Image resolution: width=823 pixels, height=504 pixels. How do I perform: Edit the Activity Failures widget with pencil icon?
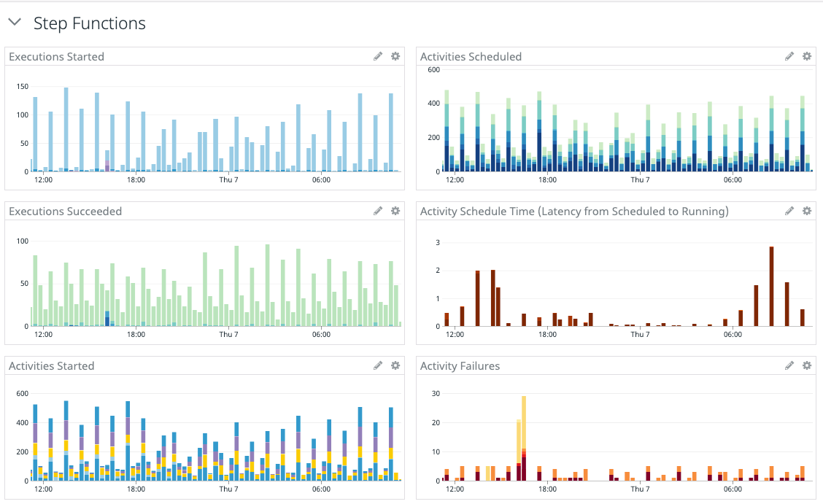click(789, 365)
